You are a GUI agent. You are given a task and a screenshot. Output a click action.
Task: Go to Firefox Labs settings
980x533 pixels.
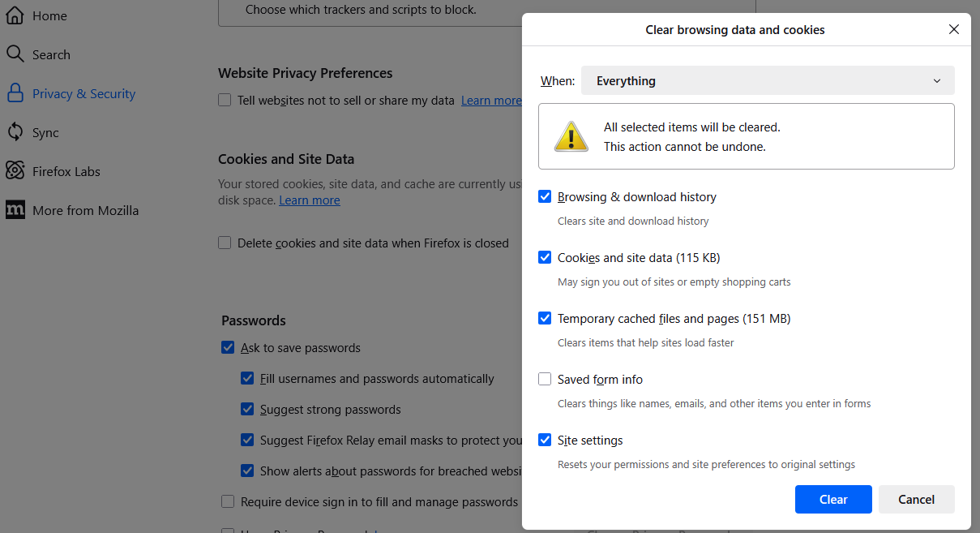click(66, 171)
